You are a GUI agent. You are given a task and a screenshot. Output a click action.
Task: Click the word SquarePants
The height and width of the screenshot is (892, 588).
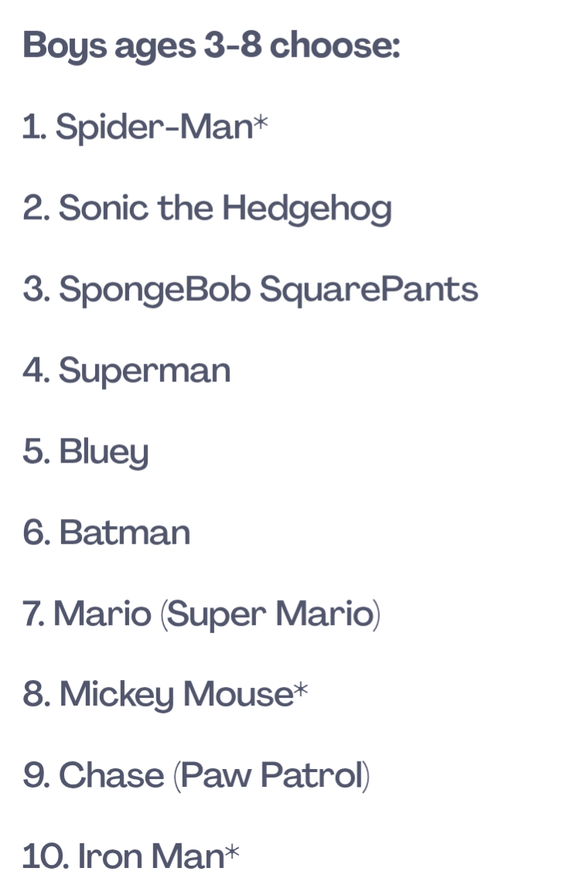click(x=369, y=290)
